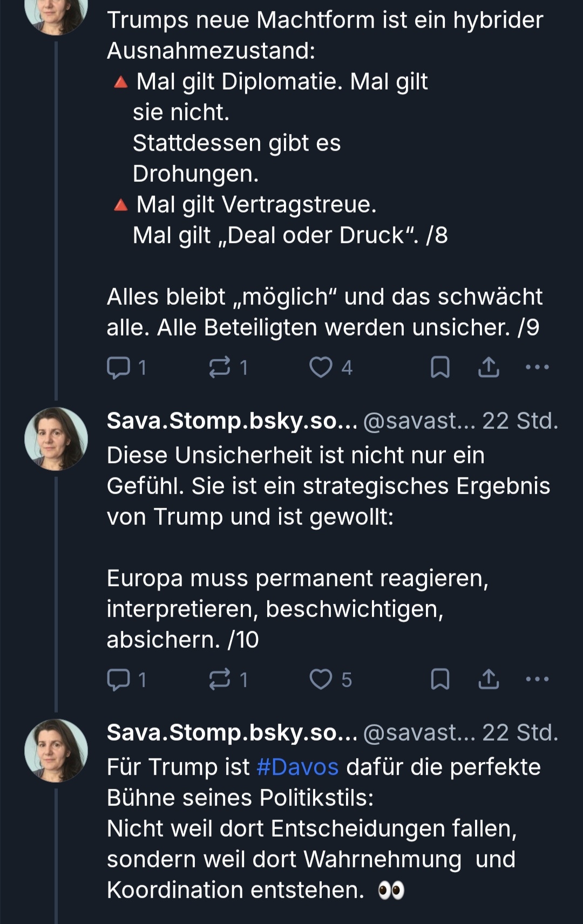Like the post with 5 likes

321,679
